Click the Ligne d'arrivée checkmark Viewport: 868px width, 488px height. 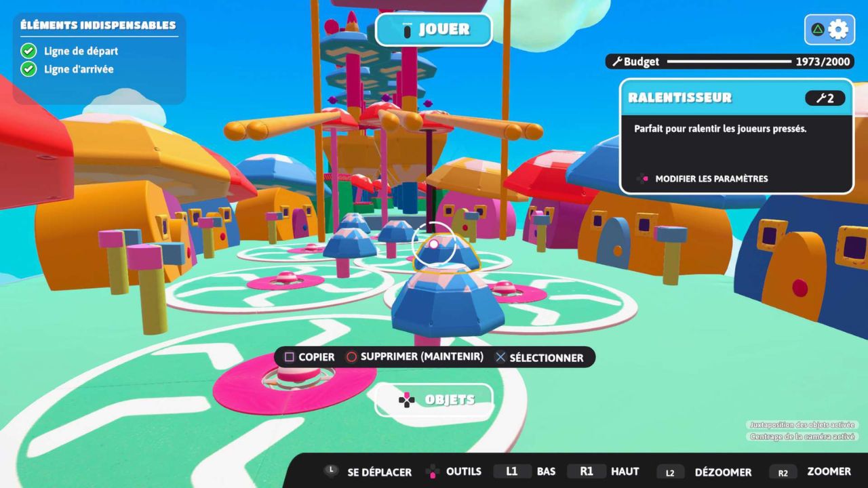(28, 68)
